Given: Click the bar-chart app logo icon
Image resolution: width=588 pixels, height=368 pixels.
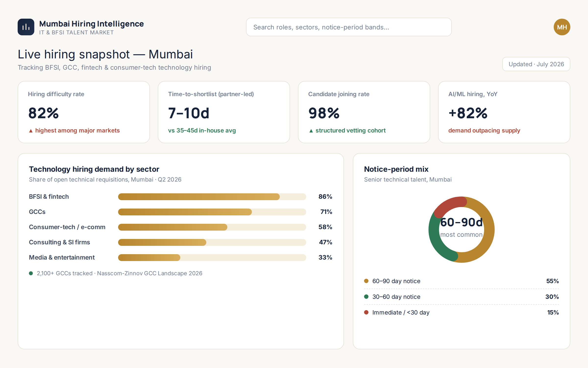Looking at the screenshot, I should (x=26, y=27).
